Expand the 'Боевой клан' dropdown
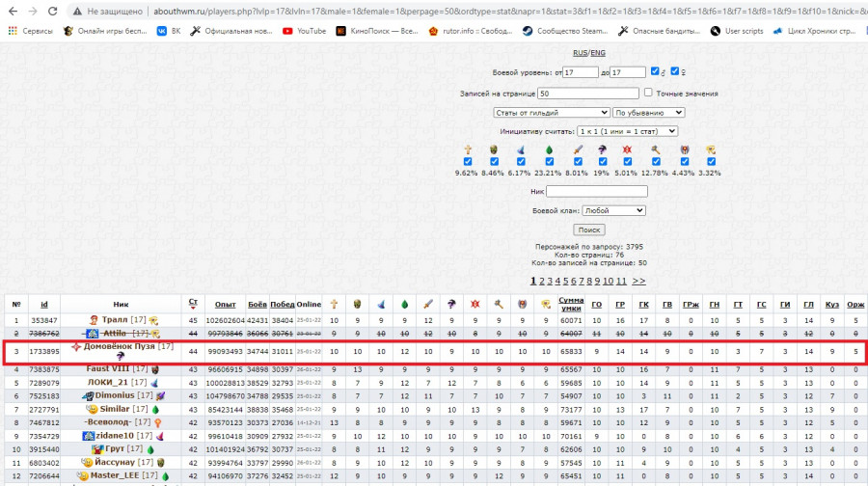This screenshot has height=486, width=868. (613, 210)
